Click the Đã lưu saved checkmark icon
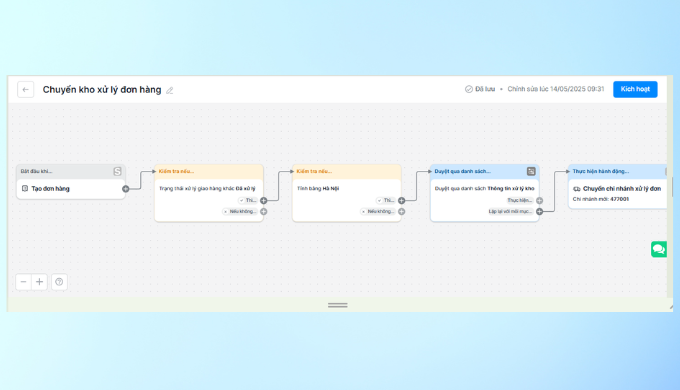The height and width of the screenshot is (390, 680). click(469, 89)
